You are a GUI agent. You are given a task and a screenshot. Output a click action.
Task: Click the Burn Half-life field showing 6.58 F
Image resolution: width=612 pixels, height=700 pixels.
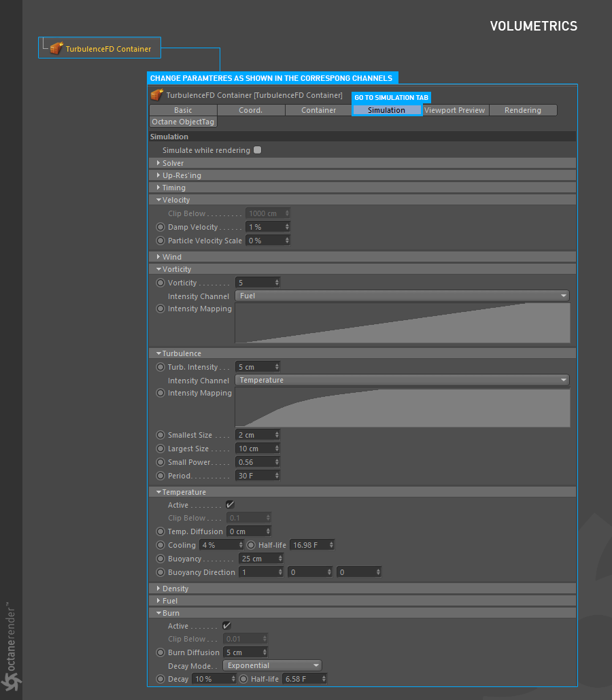pyautogui.click(x=305, y=678)
